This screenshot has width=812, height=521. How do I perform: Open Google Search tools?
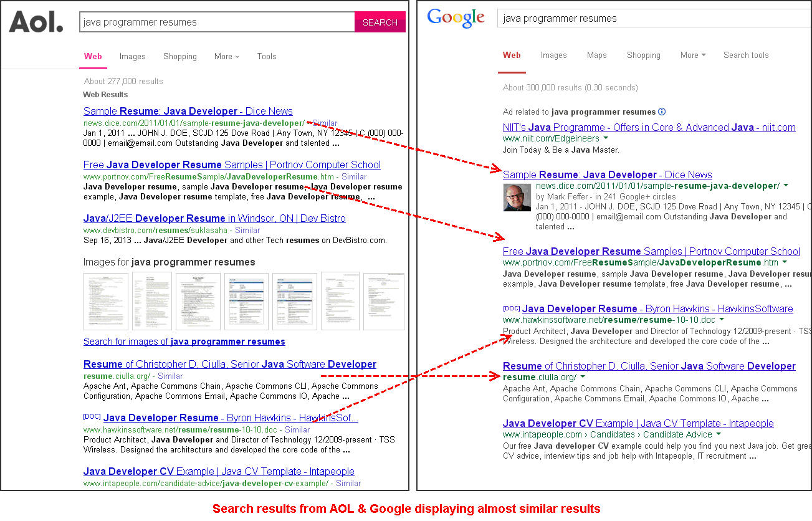coord(746,55)
